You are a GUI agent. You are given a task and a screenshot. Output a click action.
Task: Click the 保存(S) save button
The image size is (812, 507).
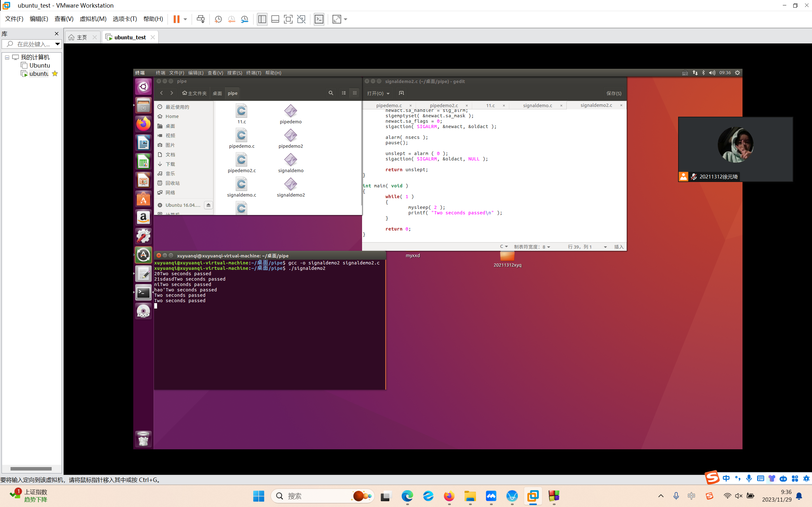pos(614,93)
